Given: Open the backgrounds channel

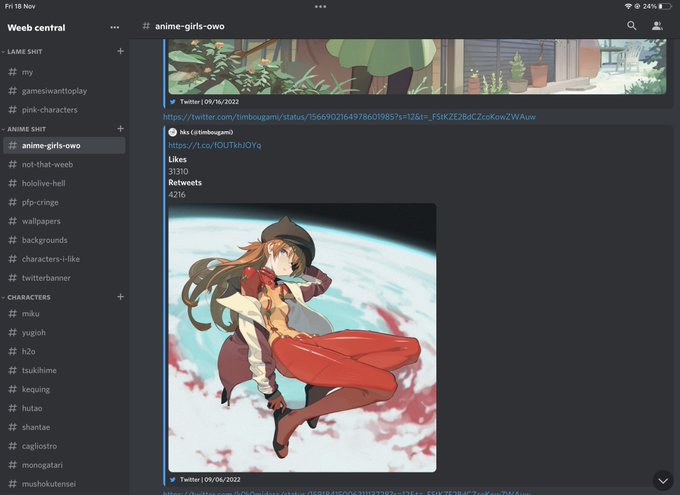Looking at the screenshot, I should point(64,240).
